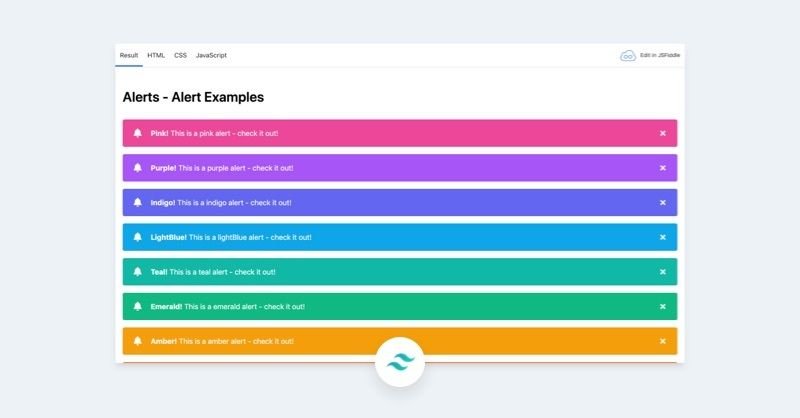800x418 pixels.
Task: Switch to the HTML tab
Action: pyautogui.click(x=156, y=56)
